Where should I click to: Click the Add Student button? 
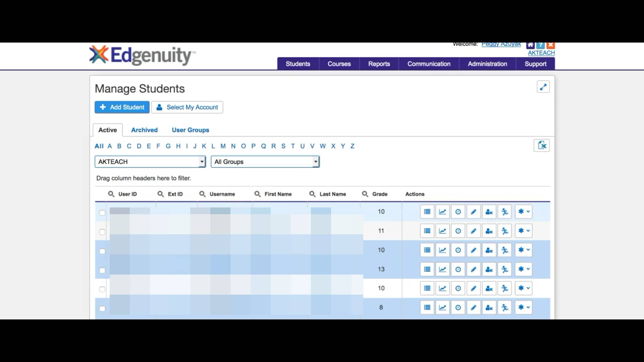[122, 107]
